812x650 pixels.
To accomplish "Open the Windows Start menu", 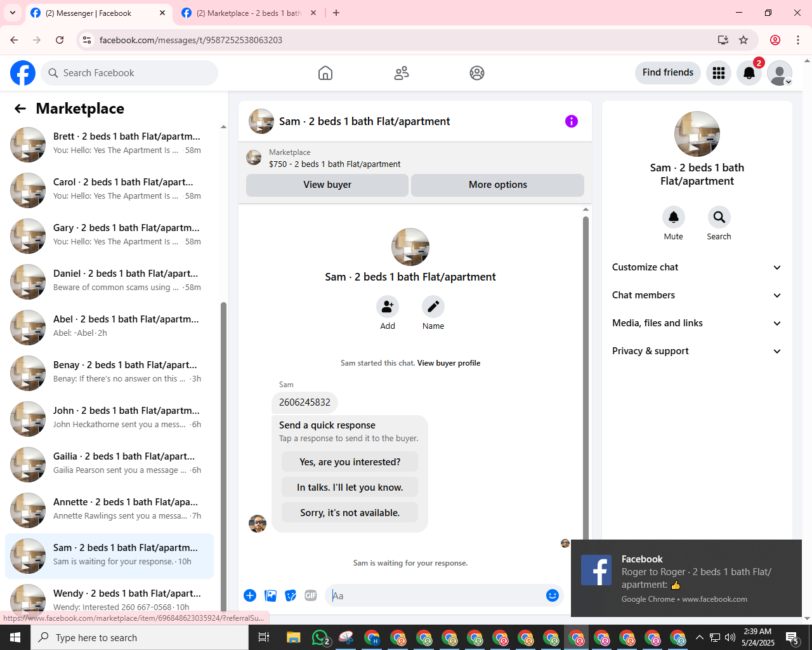I will pos(15,637).
